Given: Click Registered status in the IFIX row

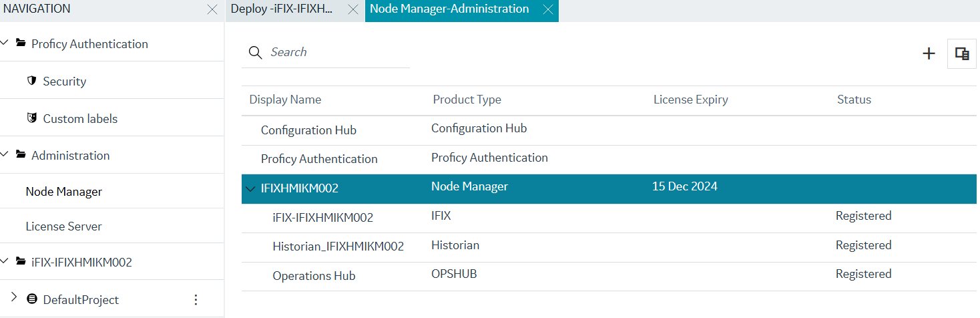Looking at the screenshot, I should click(863, 216).
